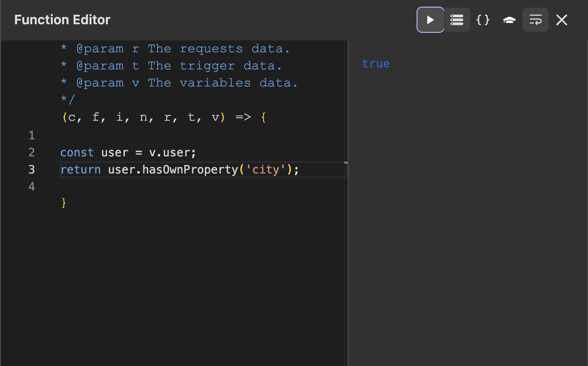The image size is (588, 366).
Task: Open the graduation cap help icon
Action: [509, 20]
